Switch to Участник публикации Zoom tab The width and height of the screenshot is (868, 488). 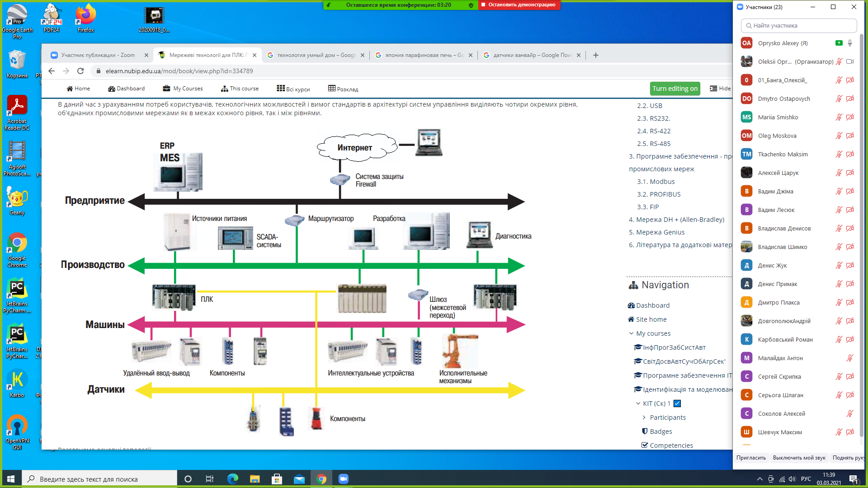[x=98, y=55]
